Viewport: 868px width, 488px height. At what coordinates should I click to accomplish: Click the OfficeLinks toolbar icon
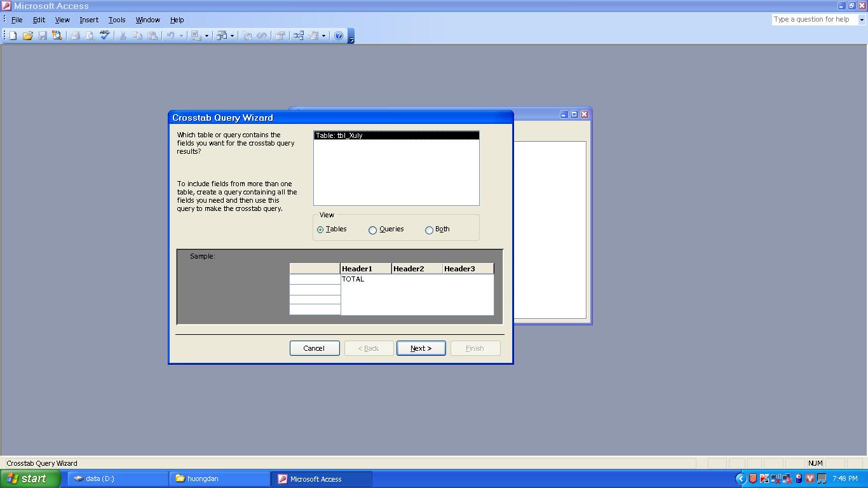point(196,36)
